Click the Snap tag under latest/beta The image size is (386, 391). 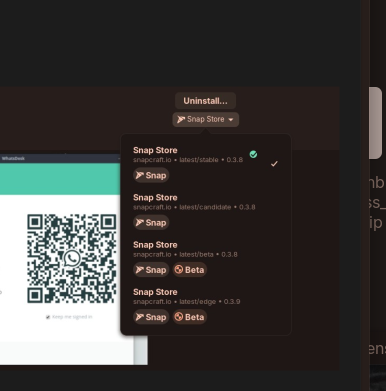(x=151, y=270)
